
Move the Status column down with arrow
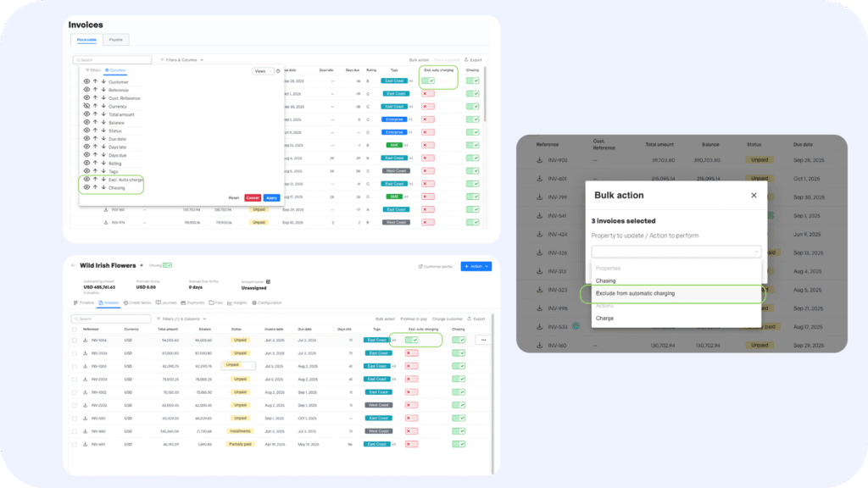tap(103, 130)
